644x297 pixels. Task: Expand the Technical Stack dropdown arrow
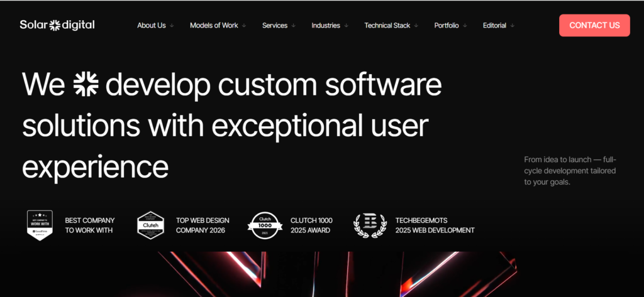[x=416, y=26]
